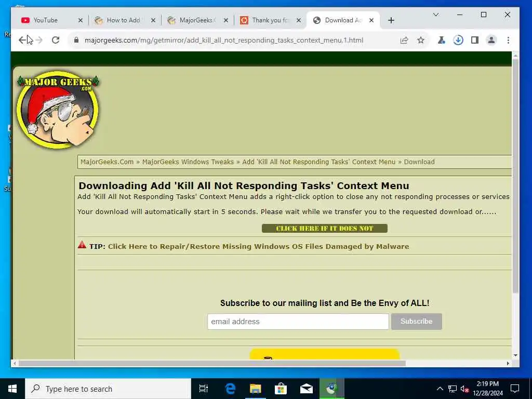Open tab search chevron
This screenshot has width=532, height=399.
436,15
